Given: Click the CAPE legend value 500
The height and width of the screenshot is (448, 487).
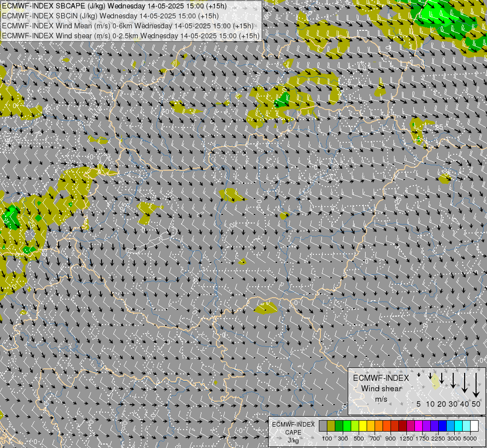Looking at the screenshot, I should pos(359,439).
